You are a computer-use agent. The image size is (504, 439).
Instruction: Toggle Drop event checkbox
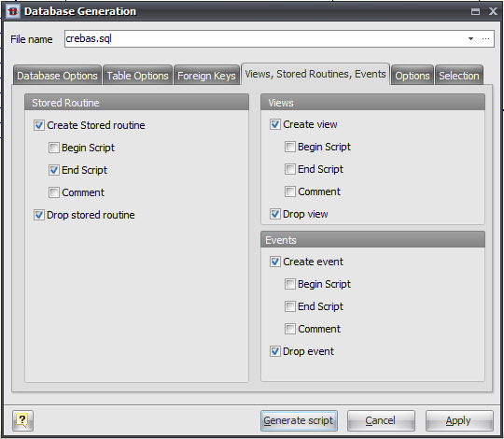(x=275, y=351)
